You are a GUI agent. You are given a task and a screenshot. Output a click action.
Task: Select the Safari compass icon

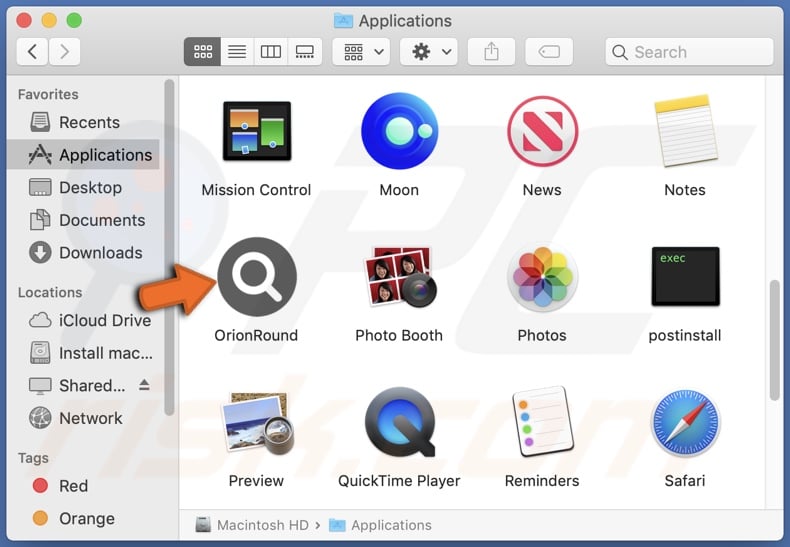click(685, 422)
